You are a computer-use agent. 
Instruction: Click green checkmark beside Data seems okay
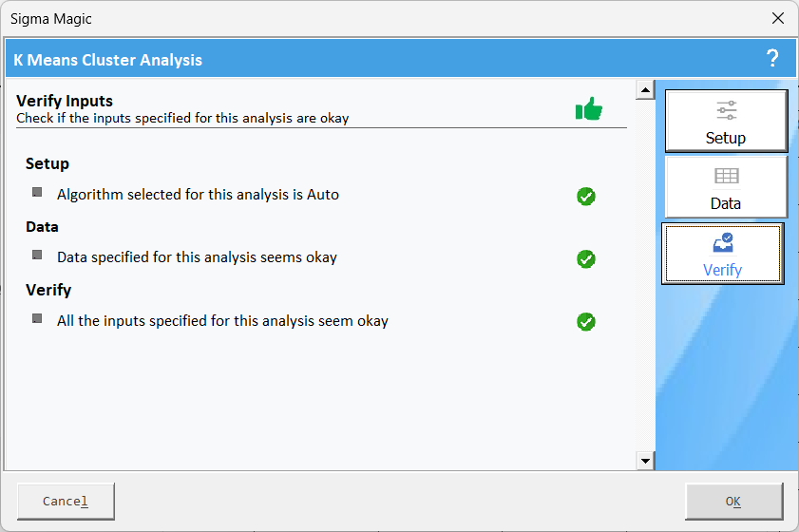click(x=586, y=259)
